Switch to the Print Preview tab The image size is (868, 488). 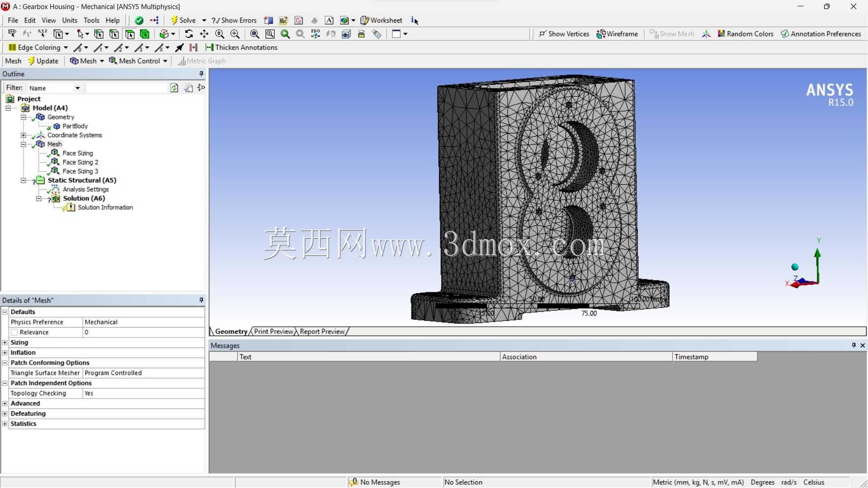(x=274, y=332)
